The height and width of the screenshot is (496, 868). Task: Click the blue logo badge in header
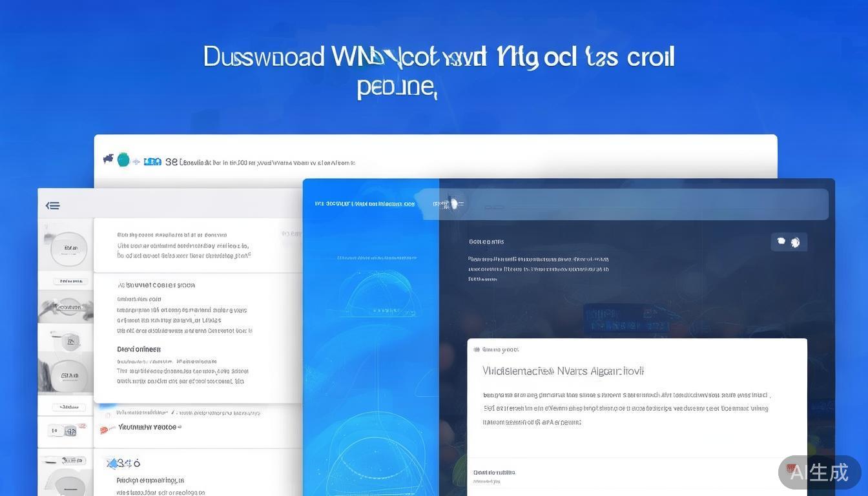click(152, 161)
